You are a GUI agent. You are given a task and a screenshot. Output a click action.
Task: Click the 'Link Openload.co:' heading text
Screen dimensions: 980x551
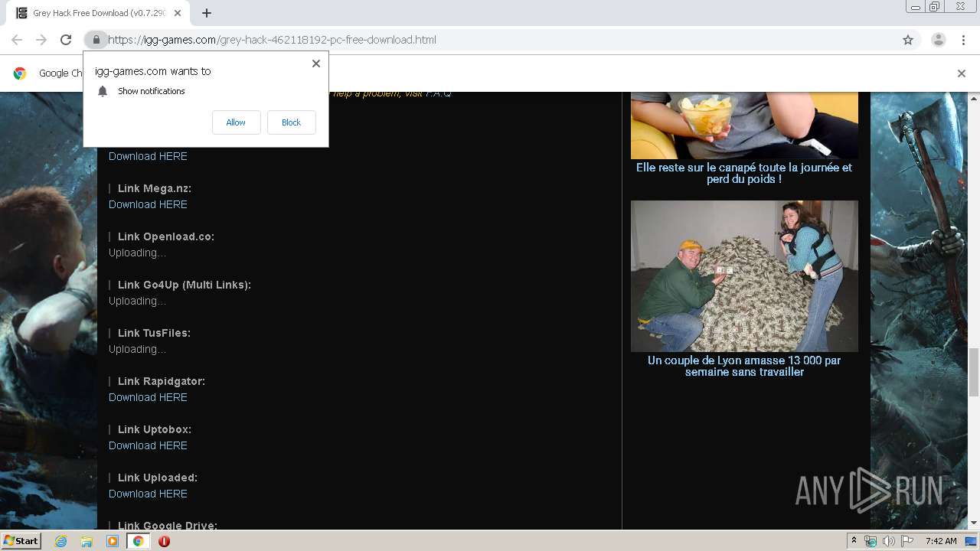point(166,236)
